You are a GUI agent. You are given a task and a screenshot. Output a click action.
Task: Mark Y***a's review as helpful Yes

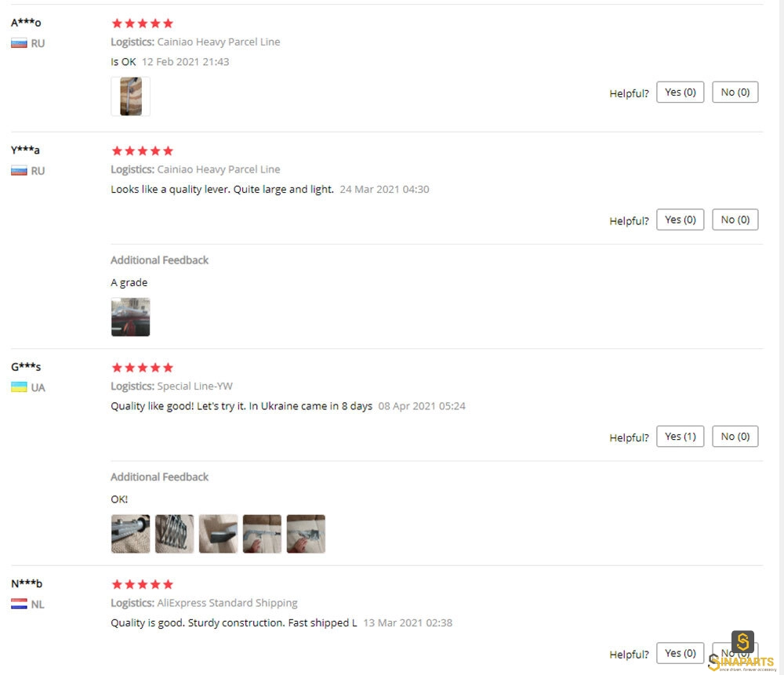tap(680, 220)
